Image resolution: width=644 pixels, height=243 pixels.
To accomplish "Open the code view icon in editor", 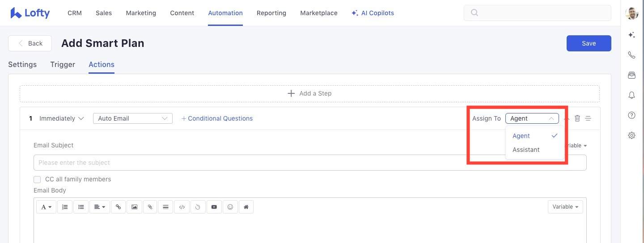I will [x=182, y=207].
